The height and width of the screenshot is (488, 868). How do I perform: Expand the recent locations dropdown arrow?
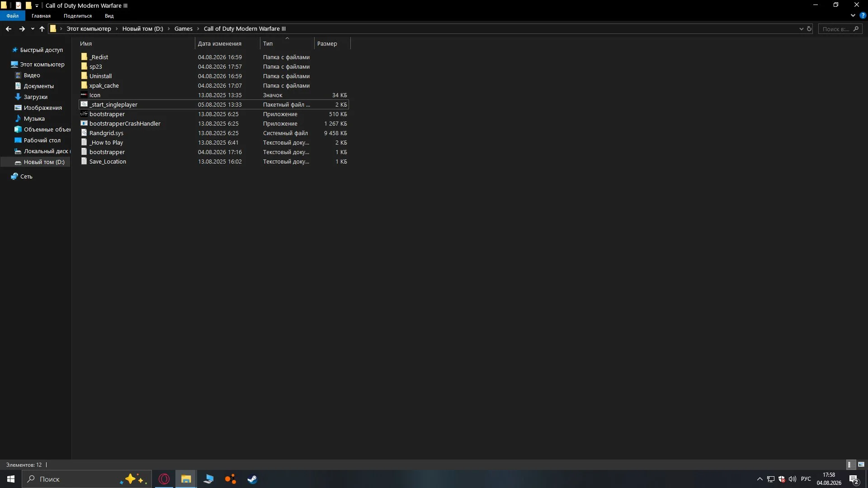(x=33, y=28)
